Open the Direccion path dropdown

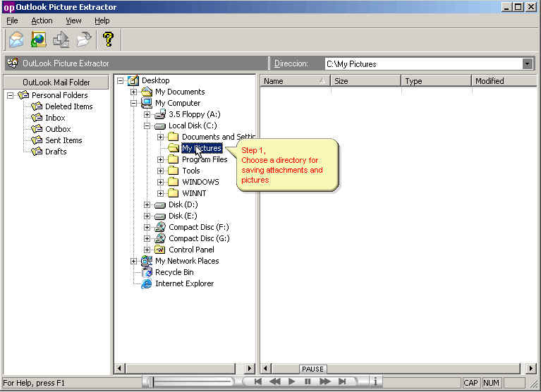coord(527,64)
